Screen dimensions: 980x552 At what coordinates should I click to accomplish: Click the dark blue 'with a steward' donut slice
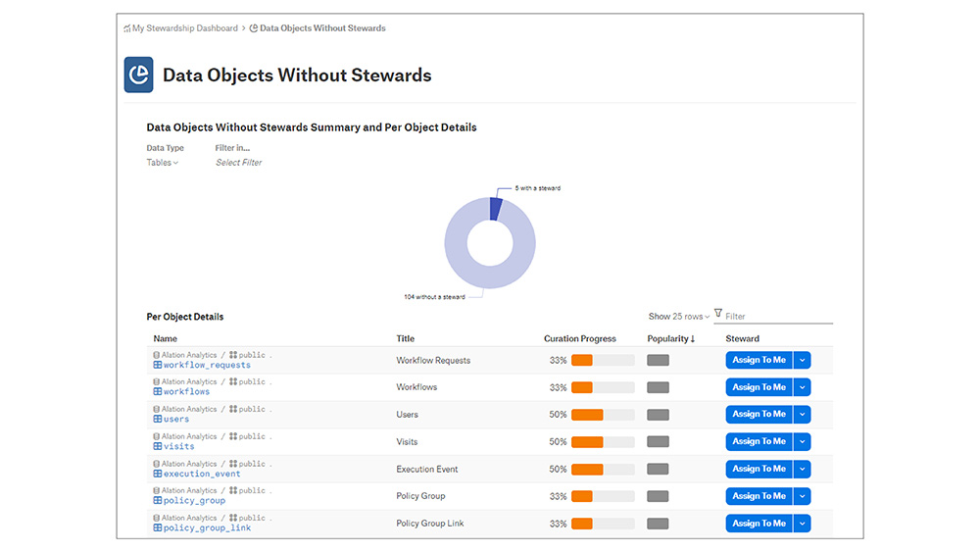coord(496,209)
